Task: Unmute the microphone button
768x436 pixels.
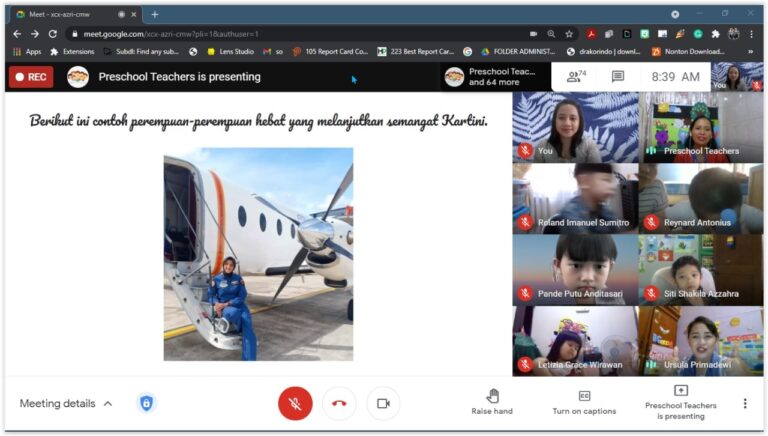Action: point(295,403)
